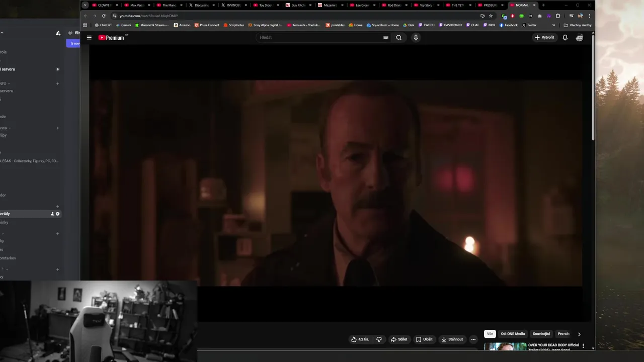
Task: Show more bookmarks chevron
Action: [x=553, y=25]
